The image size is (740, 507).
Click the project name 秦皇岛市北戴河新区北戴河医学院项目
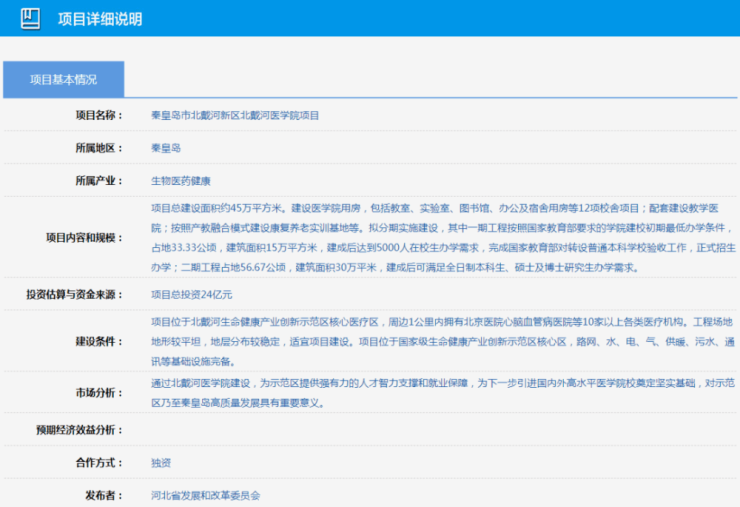[234, 115]
